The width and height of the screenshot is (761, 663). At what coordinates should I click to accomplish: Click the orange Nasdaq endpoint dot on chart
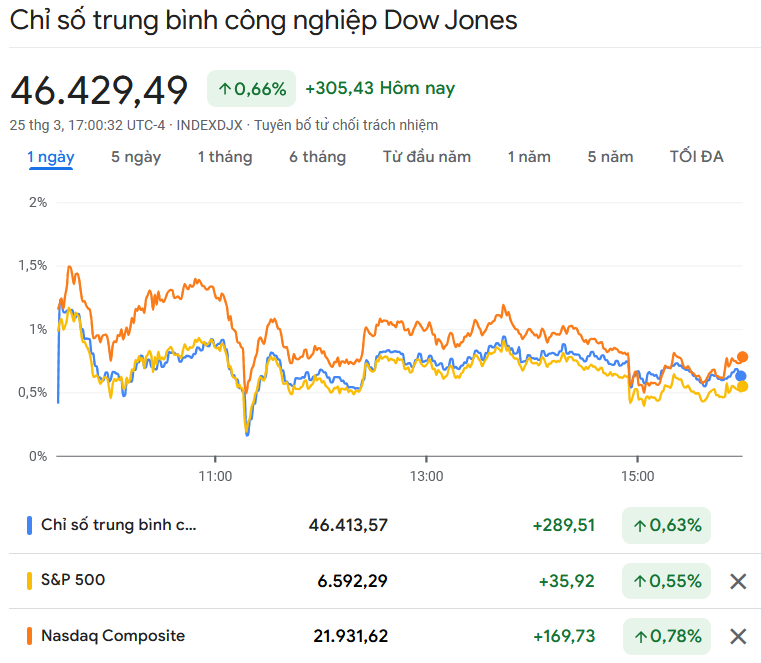pyautogui.click(x=743, y=357)
